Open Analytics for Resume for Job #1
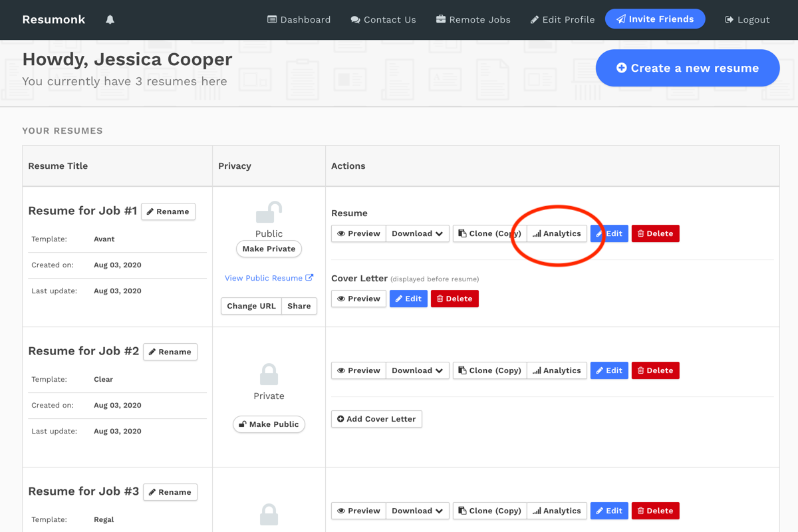This screenshot has width=798, height=532. [557, 233]
